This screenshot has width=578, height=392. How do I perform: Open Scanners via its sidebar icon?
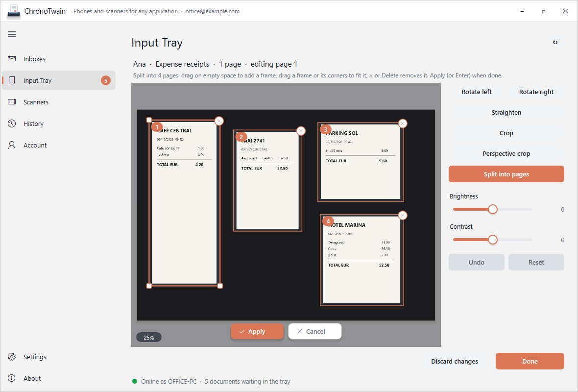(x=12, y=102)
